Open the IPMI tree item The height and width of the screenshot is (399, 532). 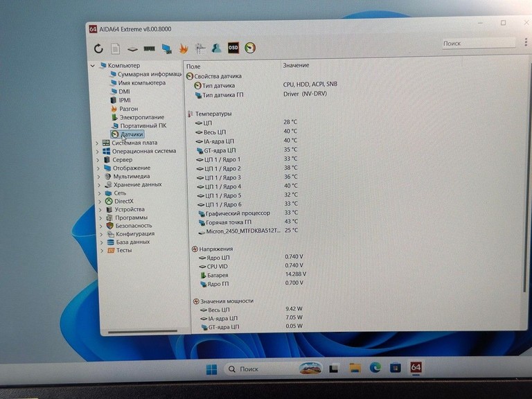[x=121, y=100]
